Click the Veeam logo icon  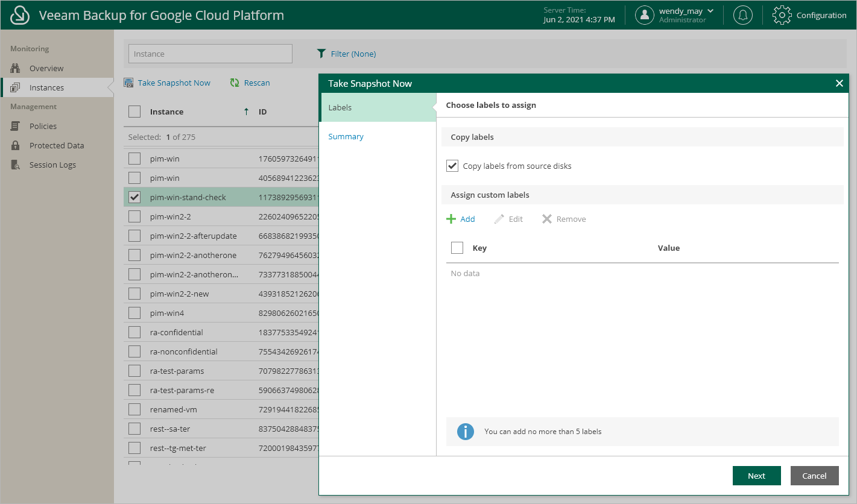[x=21, y=15]
